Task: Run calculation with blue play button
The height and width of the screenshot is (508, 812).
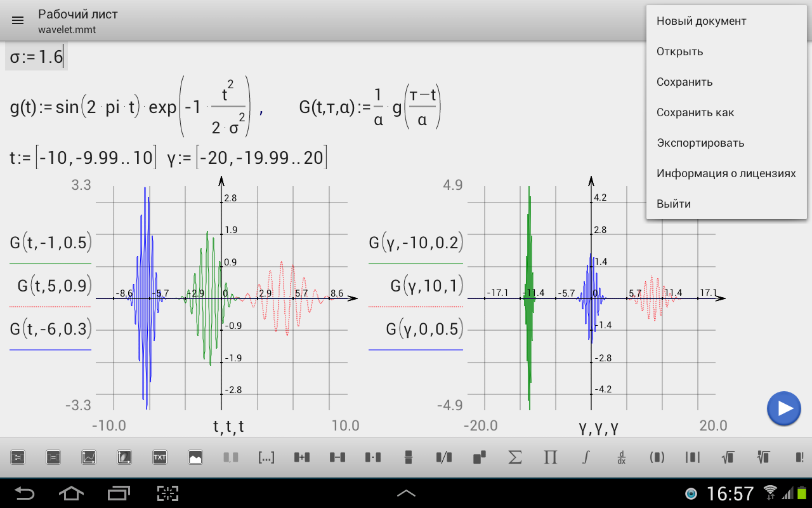Action: pyautogui.click(x=784, y=408)
